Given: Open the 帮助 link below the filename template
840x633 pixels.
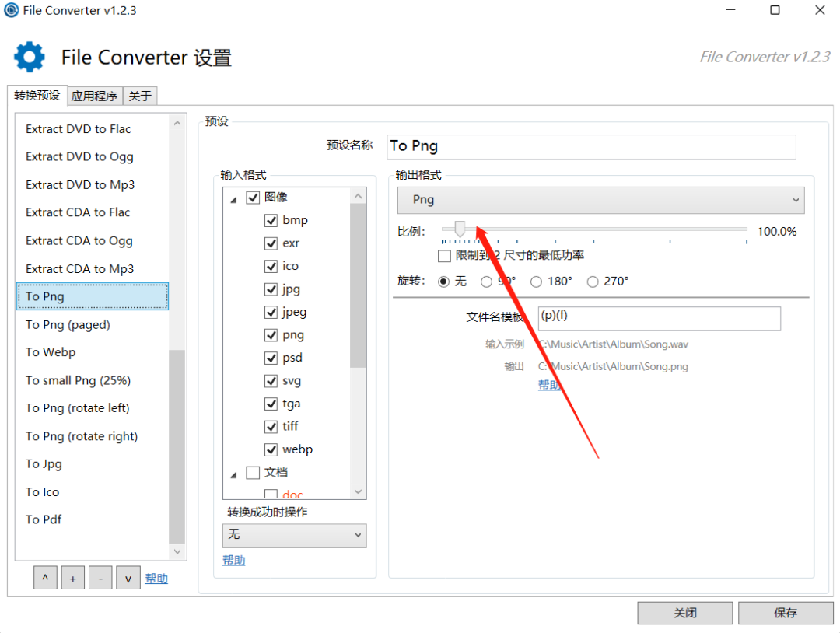Looking at the screenshot, I should 549,385.
